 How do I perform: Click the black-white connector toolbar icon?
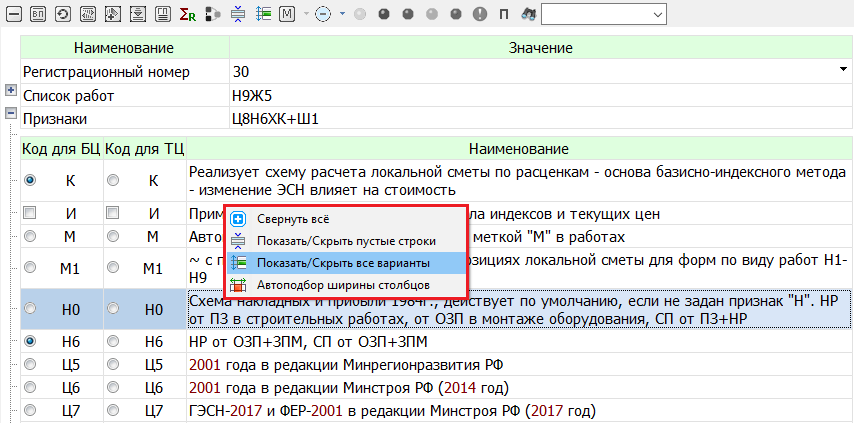click(213, 15)
